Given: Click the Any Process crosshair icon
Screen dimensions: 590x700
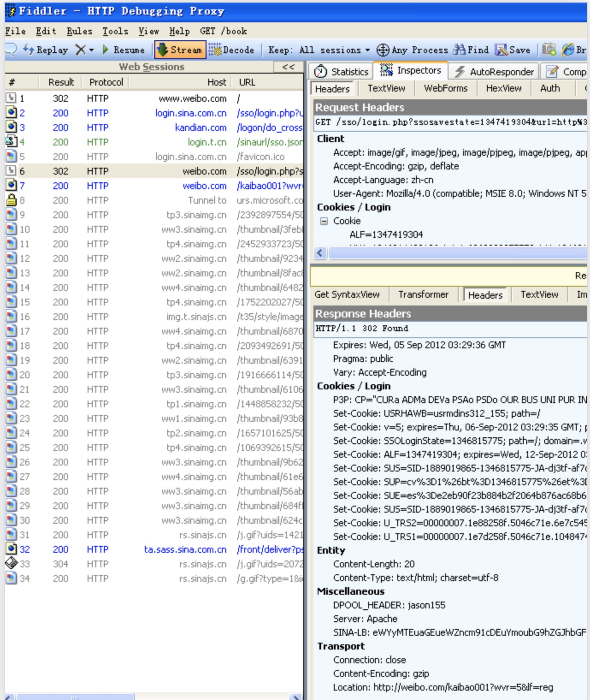Looking at the screenshot, I should pos(382,50).
